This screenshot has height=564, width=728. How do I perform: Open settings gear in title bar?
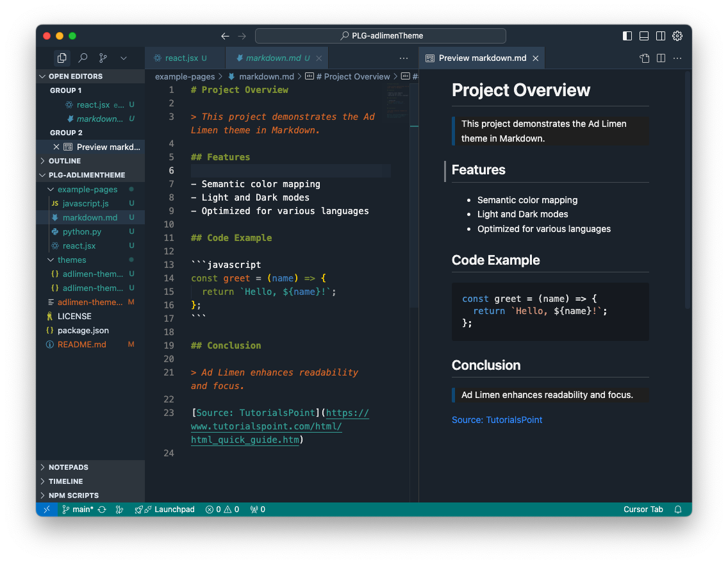point(677,36)
